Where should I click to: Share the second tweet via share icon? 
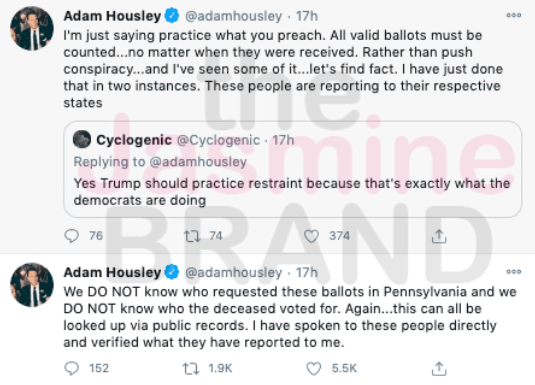[x=439, y=369]
